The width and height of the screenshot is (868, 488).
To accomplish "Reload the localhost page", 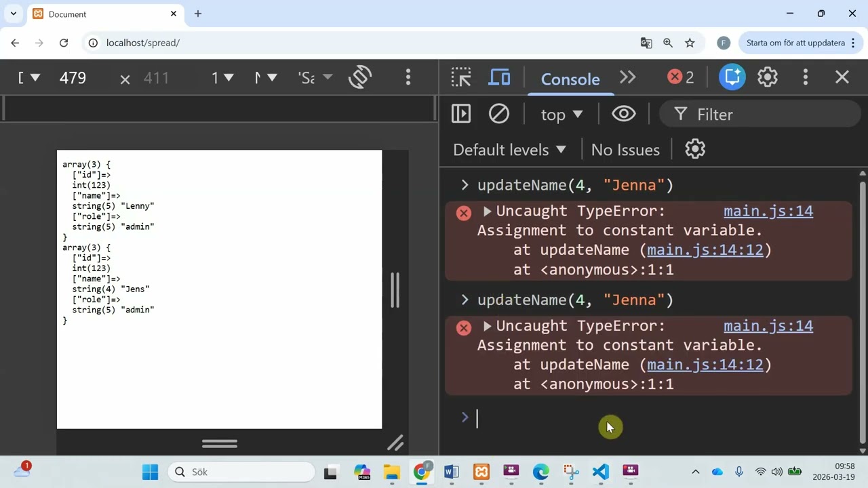I will [x=64, y=43].
